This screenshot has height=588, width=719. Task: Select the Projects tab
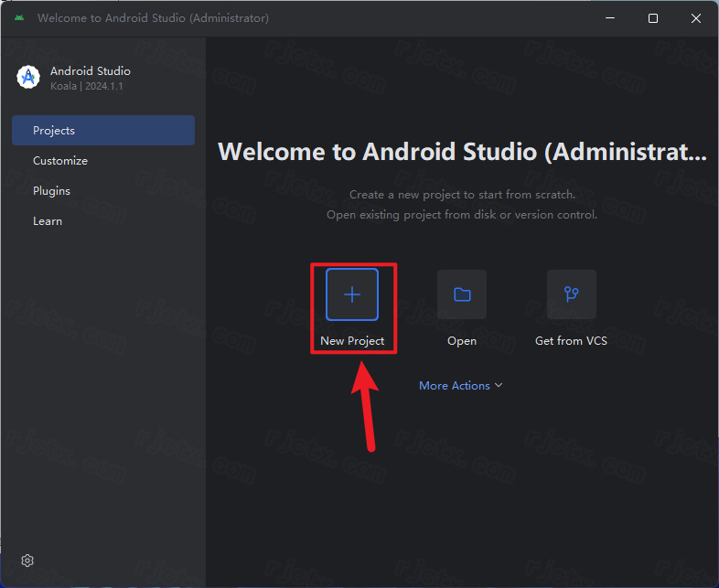(x=103, y=130)
